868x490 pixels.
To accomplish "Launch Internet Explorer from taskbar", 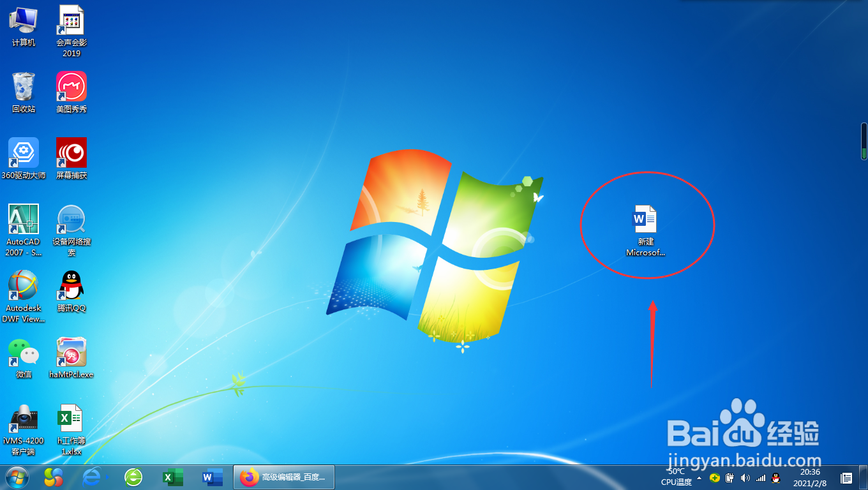I will (93, 477).
